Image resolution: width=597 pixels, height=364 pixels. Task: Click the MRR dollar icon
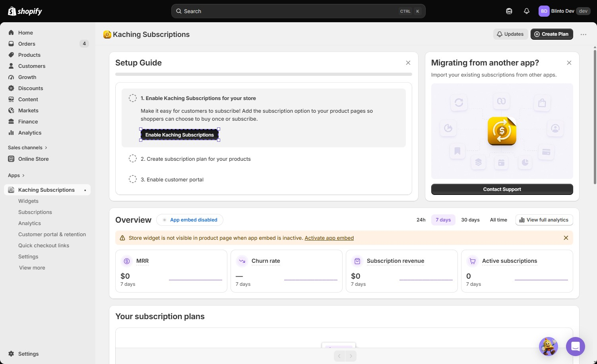tap(127, 261)
